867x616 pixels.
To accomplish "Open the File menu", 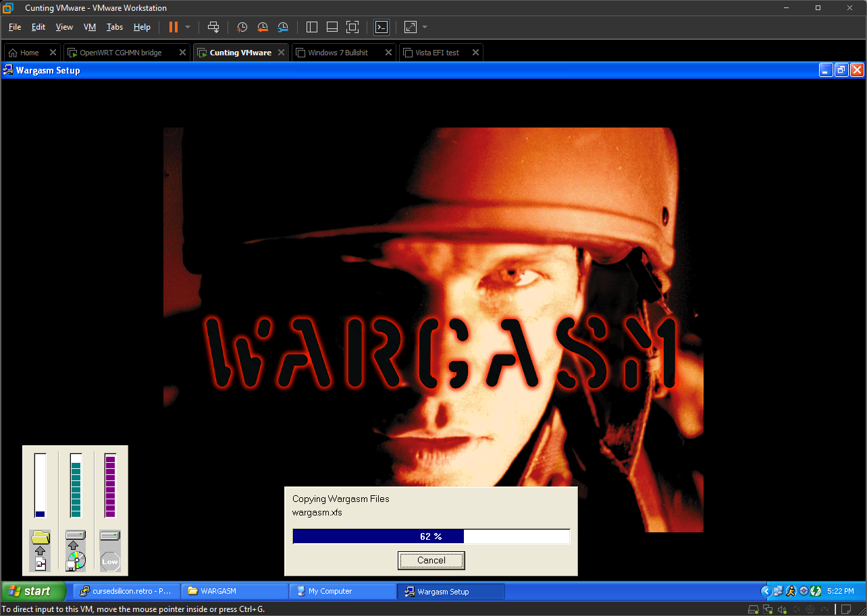I will (15, 27).
